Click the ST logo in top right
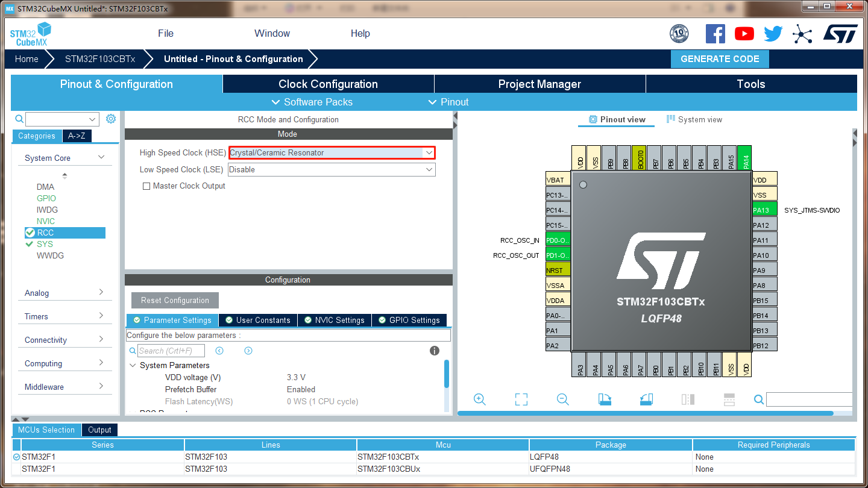The height and width of the screenshot is (488, 868). (x=840, y=34)
